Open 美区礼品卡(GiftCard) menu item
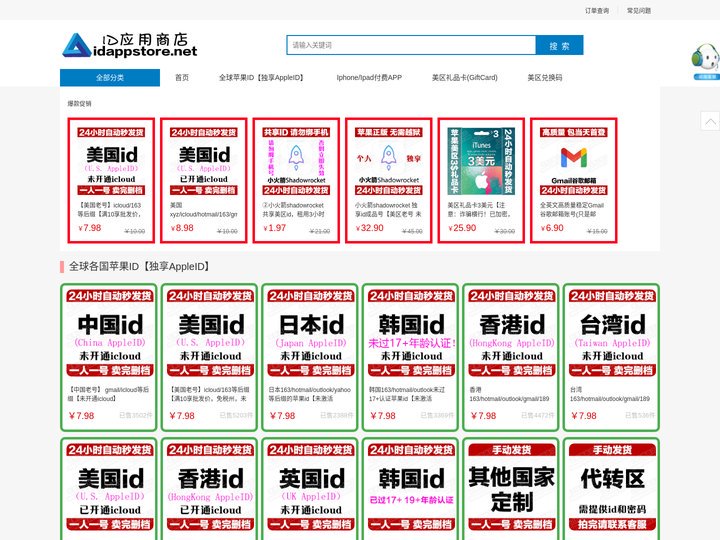The width and height of the screenshot is (720, 540). click(464, 78)
